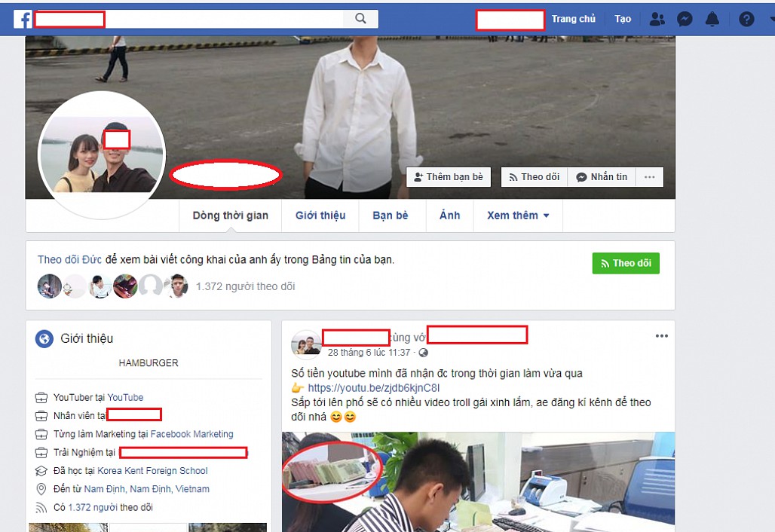Click the Korea Kent Foreign School link
Screen dimensions: 775x532
(x=152, y=471)
